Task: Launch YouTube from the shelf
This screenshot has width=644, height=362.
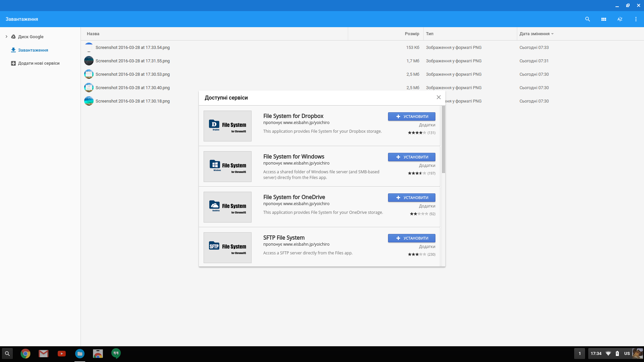Action: [62, 354]
